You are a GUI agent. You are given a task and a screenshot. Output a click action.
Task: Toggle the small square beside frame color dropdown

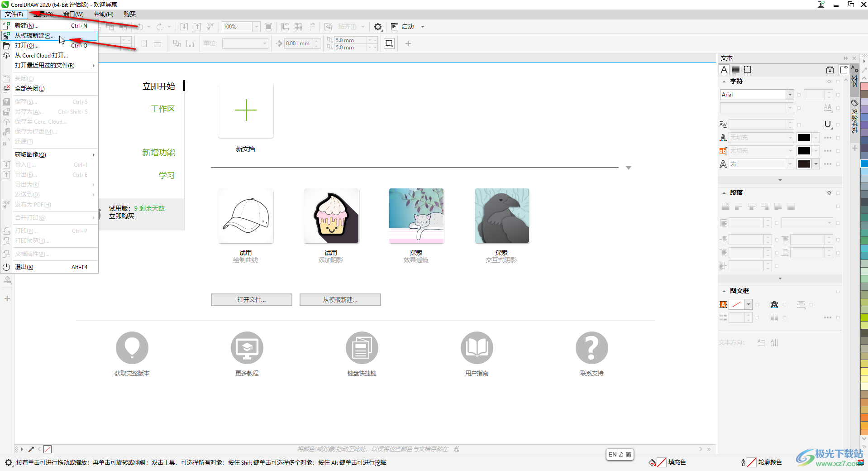[758, 305]
